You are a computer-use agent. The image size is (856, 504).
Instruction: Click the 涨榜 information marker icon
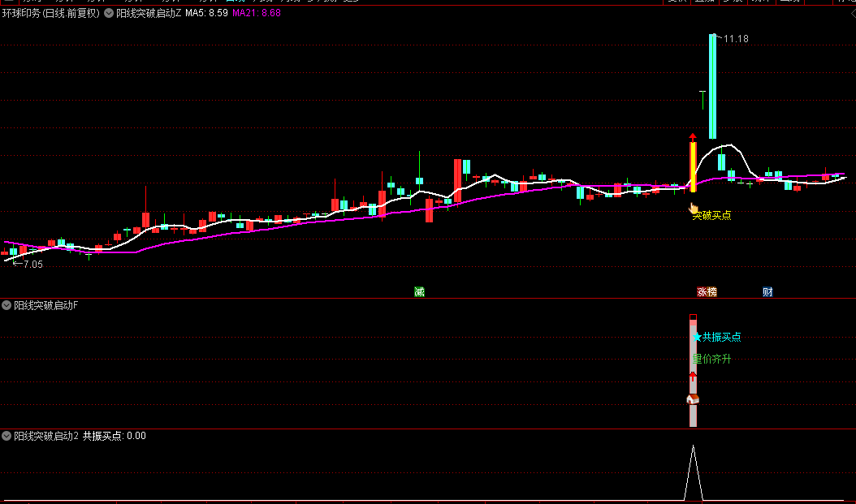[x=707, y=292]
